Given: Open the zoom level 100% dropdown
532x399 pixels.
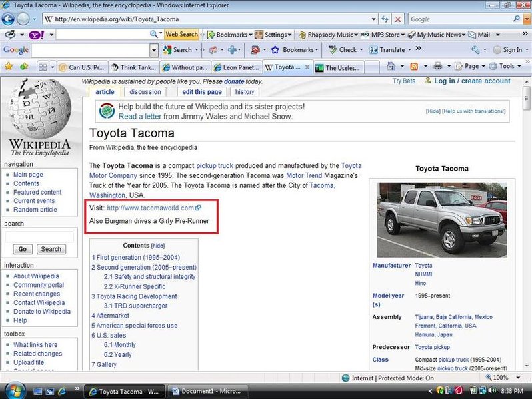Looking at the screenshot, I should coord(518,377).
